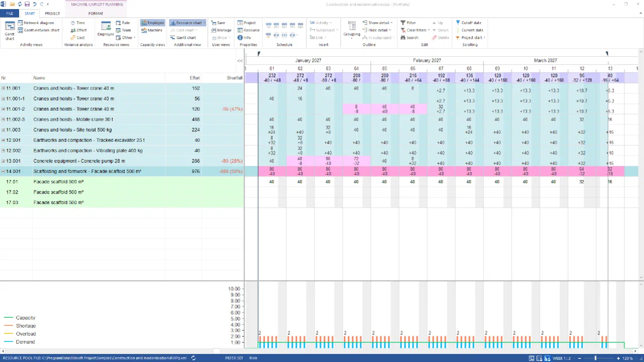This screenshot has height=362, width=644.
Task: Toggle the Resource chart additional view
Action: click(x=187, y=23)
